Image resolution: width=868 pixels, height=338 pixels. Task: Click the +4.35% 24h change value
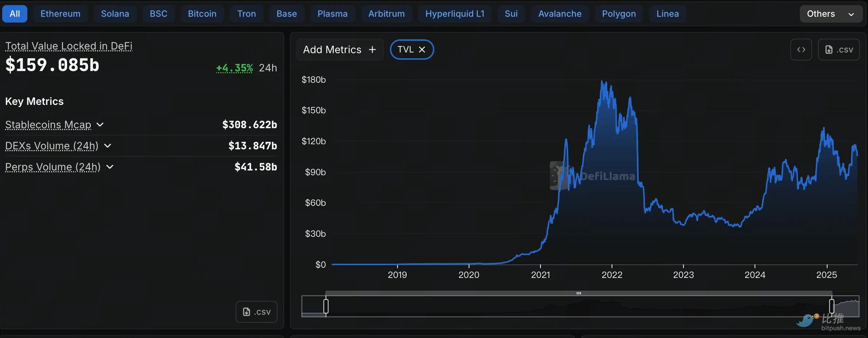(x=234, y=68)
